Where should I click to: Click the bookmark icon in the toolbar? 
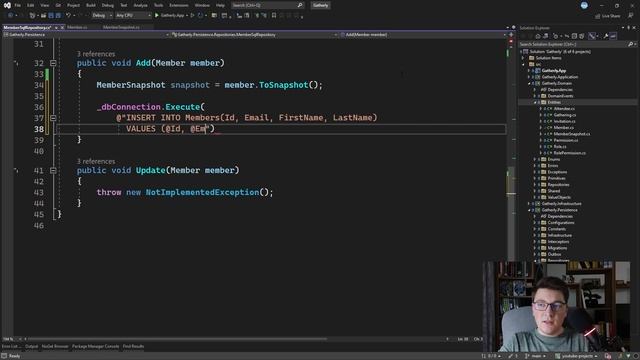tap(274, 16)
